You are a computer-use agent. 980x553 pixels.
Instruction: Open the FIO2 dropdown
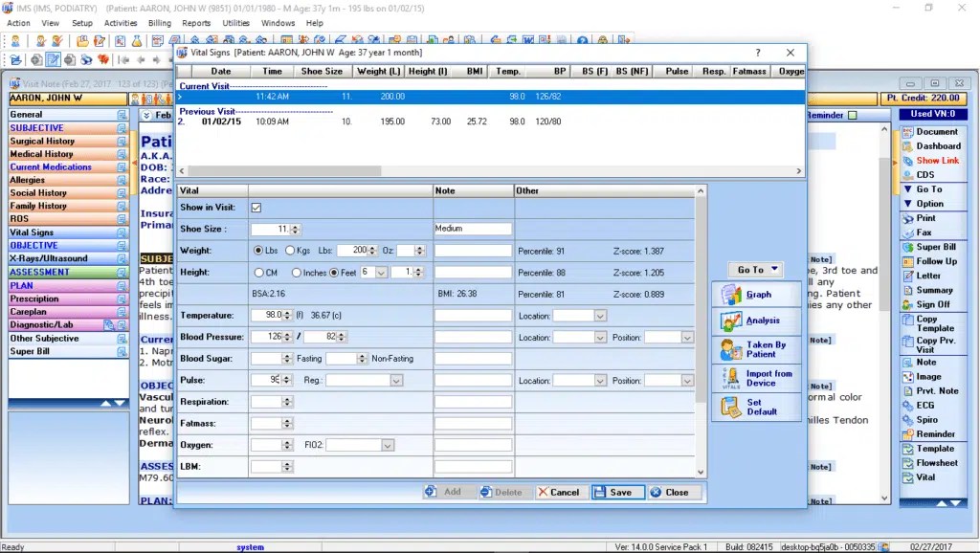[x=387, y=445]
